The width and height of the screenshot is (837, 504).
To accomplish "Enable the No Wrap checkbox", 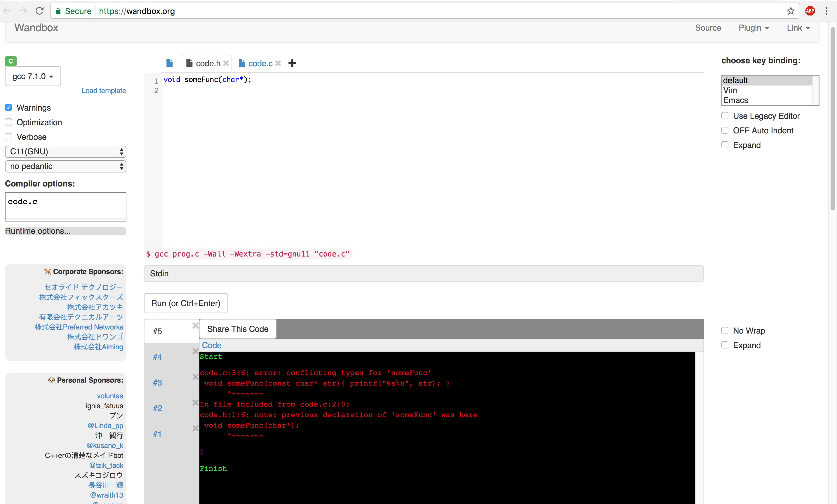I will [x=725, y=330].
